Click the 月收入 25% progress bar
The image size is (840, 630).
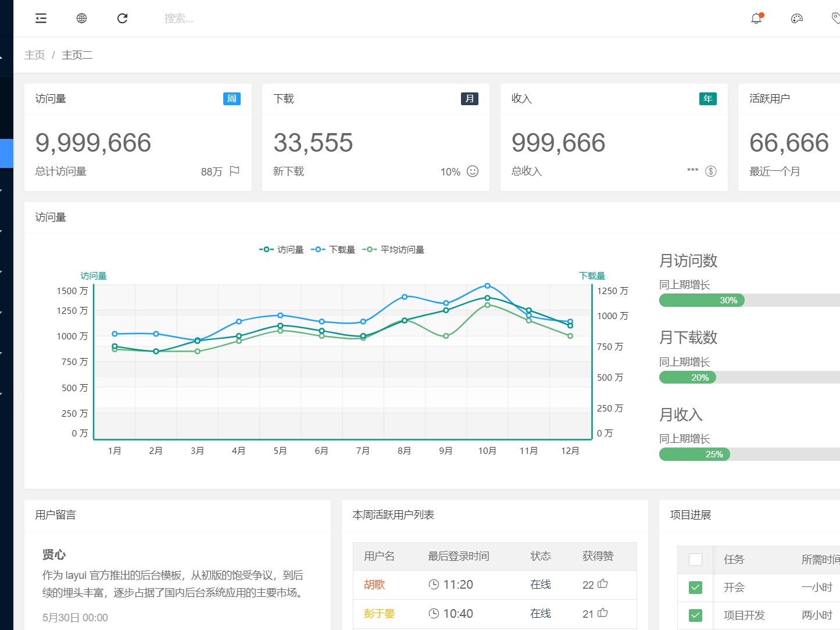[x=749, y=454]
